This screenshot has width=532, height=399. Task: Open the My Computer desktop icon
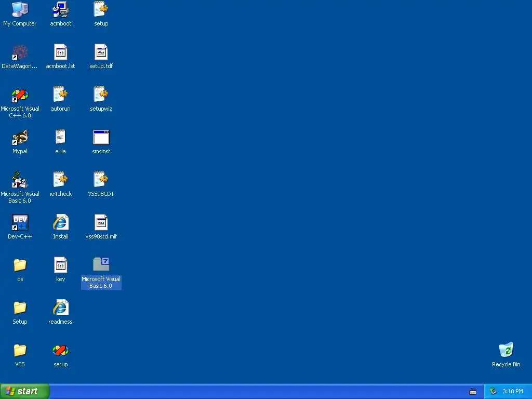[20, 9]
